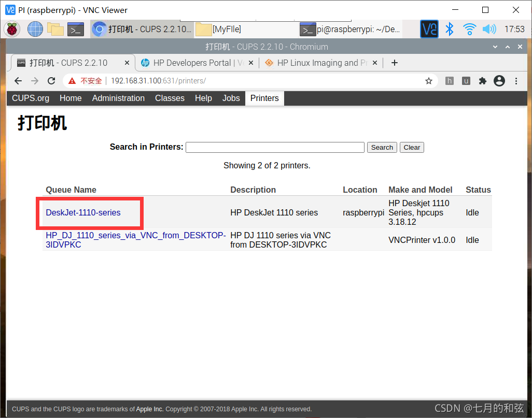The height and width of the screenshot is (418, 532).
Task: Click the 'VNCPrinter v1.0.0' model cell
Action: pos(422,240)
